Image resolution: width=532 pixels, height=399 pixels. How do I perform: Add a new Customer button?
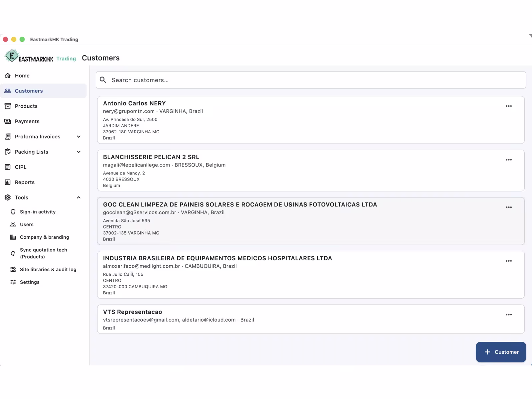[501, 352]
